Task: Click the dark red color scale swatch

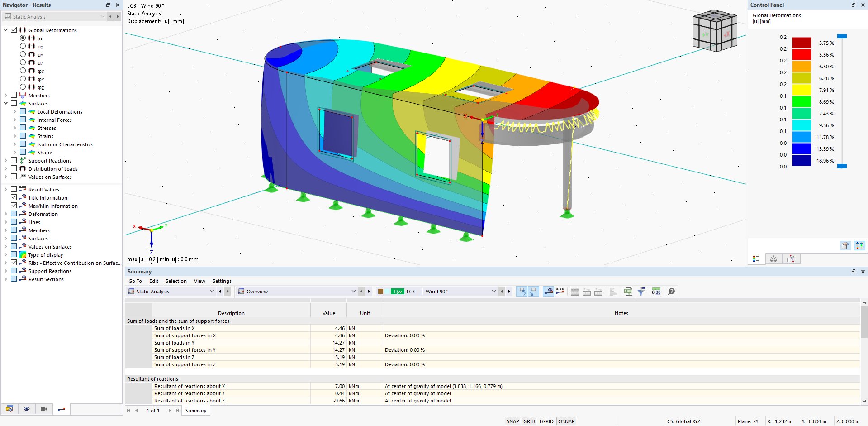Action: pyautogui.click(x=802, y=43)
